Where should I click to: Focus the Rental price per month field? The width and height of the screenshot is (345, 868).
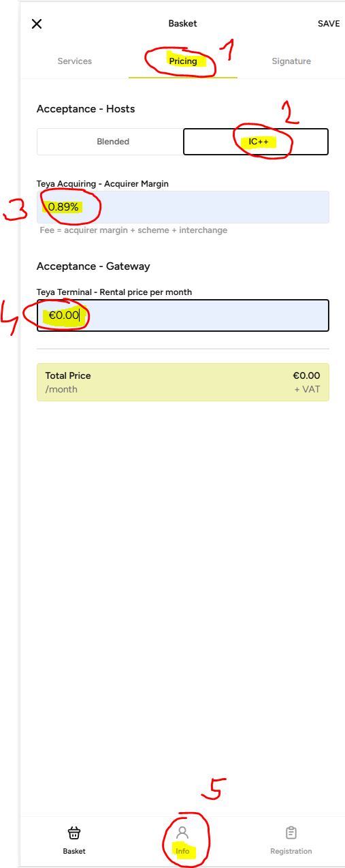click(183, 315)
